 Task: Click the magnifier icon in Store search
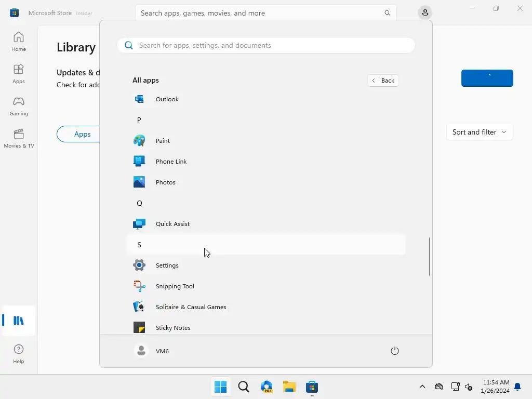tap(387, 13)
